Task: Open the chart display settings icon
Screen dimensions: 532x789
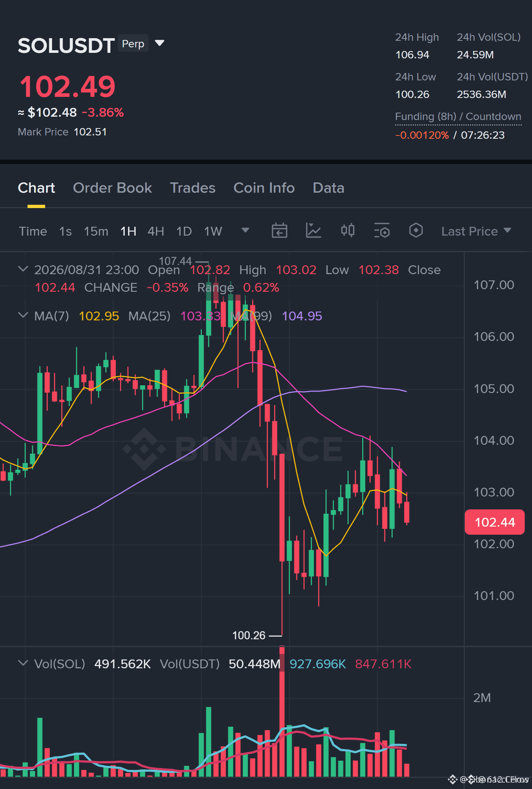Action: coord(382,231)
